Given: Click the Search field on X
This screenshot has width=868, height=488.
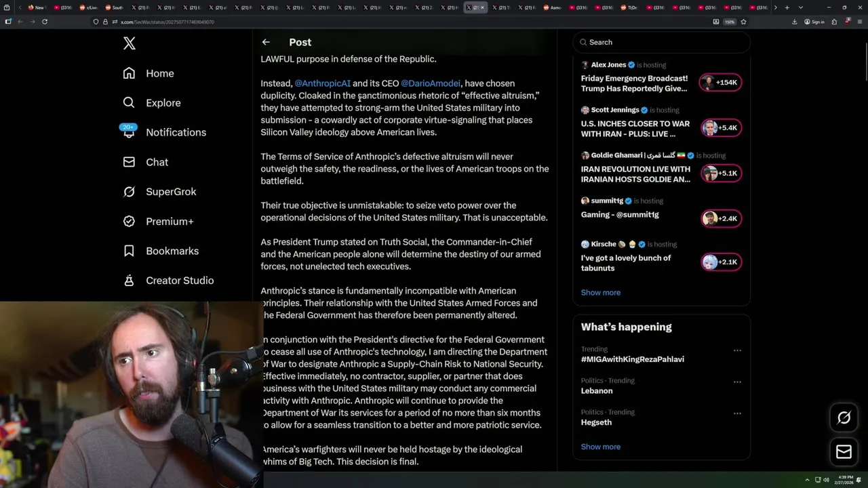Looking at the screenshot, I should (x=661, y=42).
